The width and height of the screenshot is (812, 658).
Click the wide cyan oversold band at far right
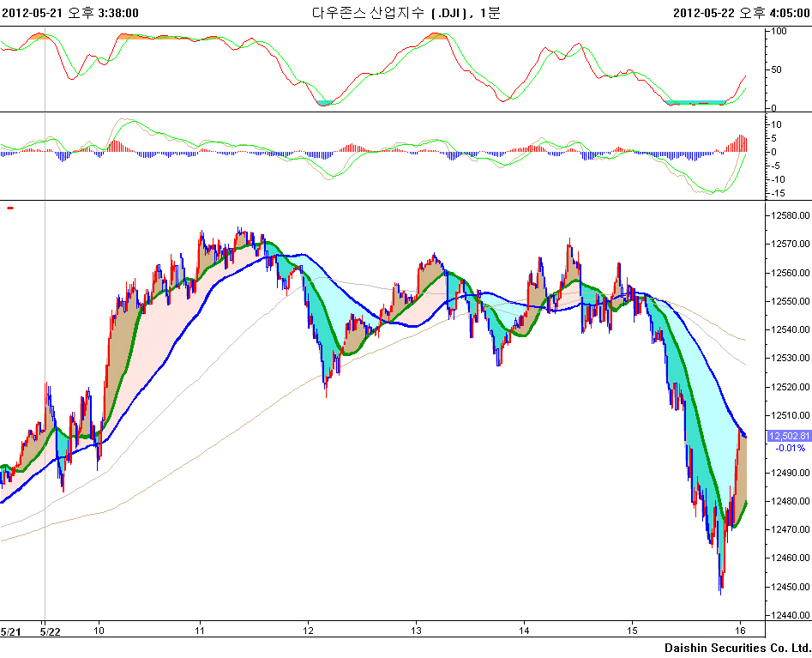click(x=695, y=102)
